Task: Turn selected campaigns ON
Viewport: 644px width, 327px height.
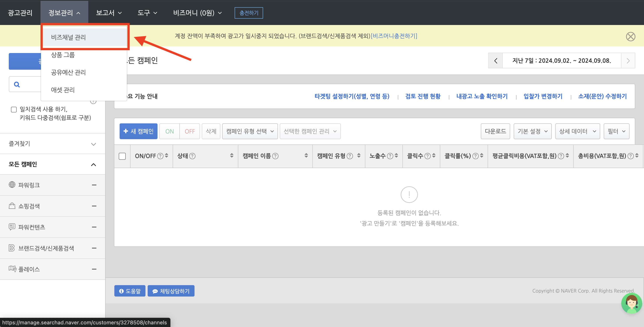Action: pos(170,131)
